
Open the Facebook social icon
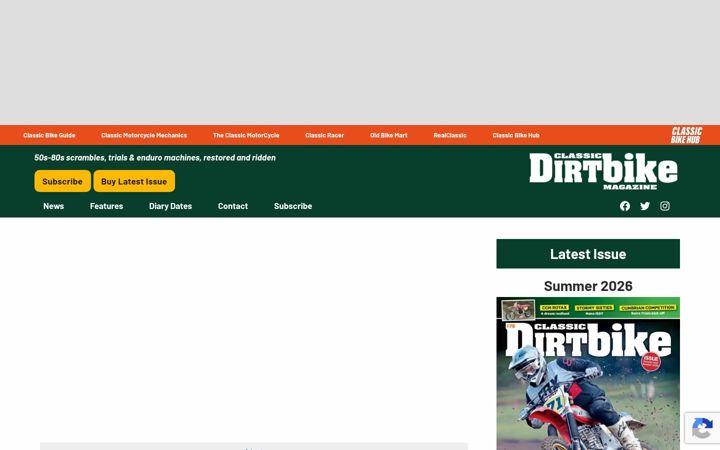click(x=624, y=206)
